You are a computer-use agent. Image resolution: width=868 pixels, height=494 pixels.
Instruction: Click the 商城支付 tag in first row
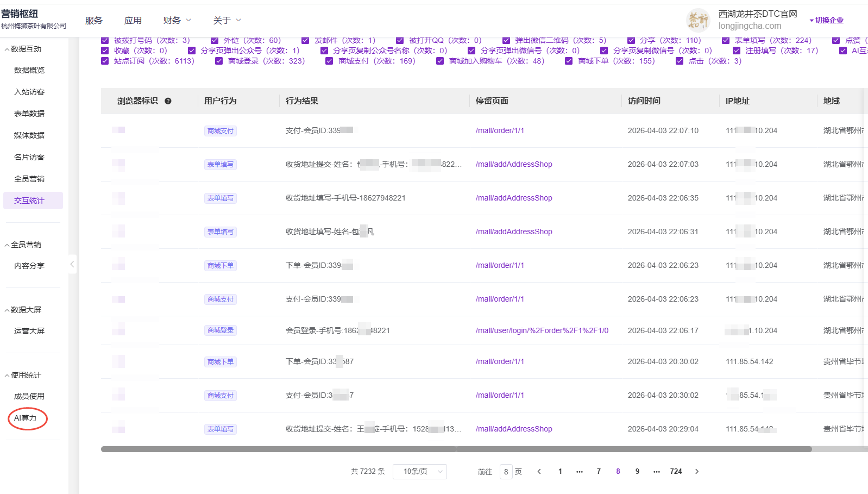[x=220, y=131]
